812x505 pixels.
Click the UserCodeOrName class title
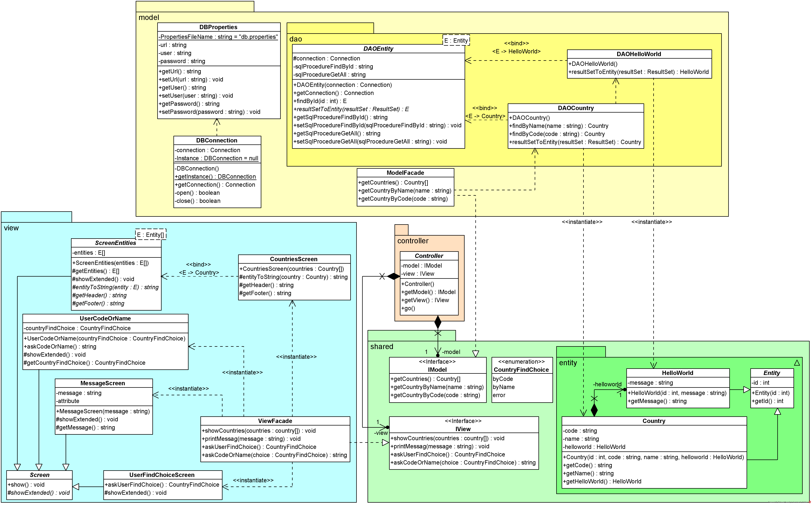(105, 319)
